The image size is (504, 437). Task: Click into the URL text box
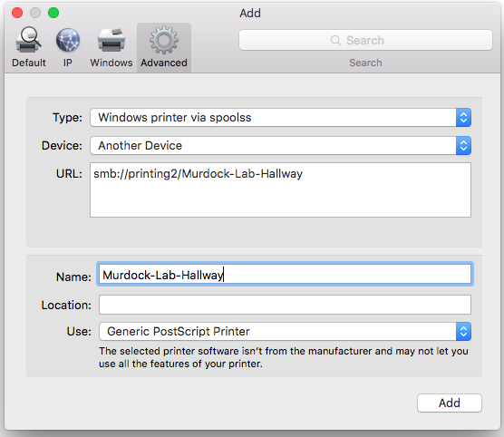pyautogui.click(x=281, y=189)
